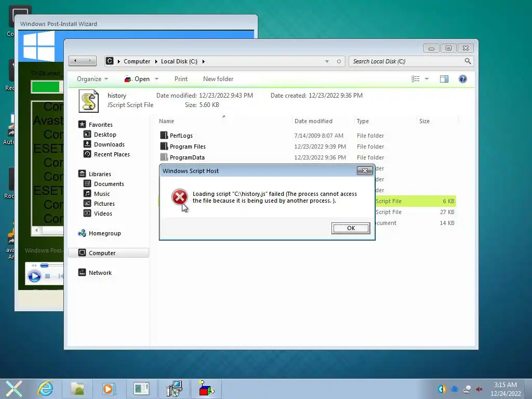Click the network tray icon
Image resolution: width=532 pixels, height=399 pixels.
coord(467,389)
